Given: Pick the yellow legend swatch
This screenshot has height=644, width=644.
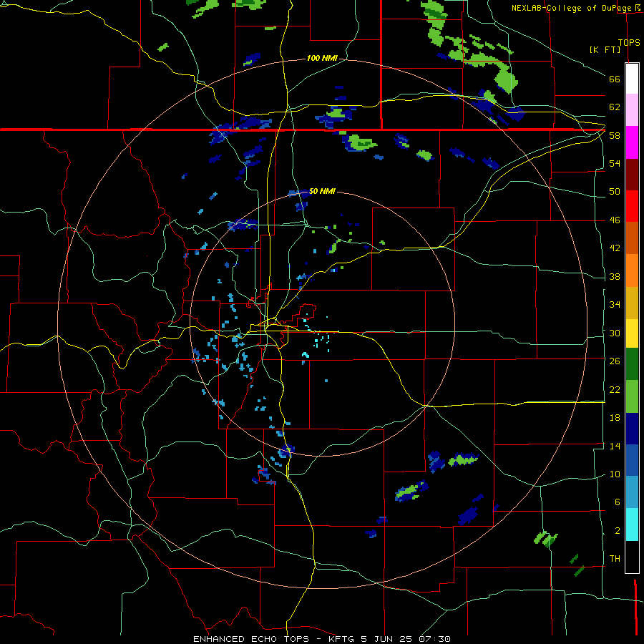Looking at the screenshot, I should pyautogui.click(x=632, y=333).
